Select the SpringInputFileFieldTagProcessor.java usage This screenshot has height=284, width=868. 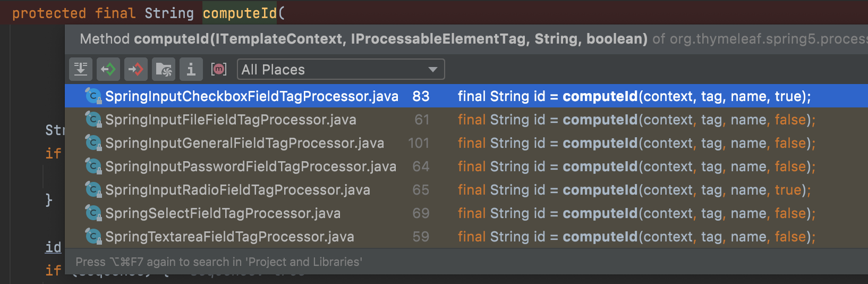click(231, 120)
